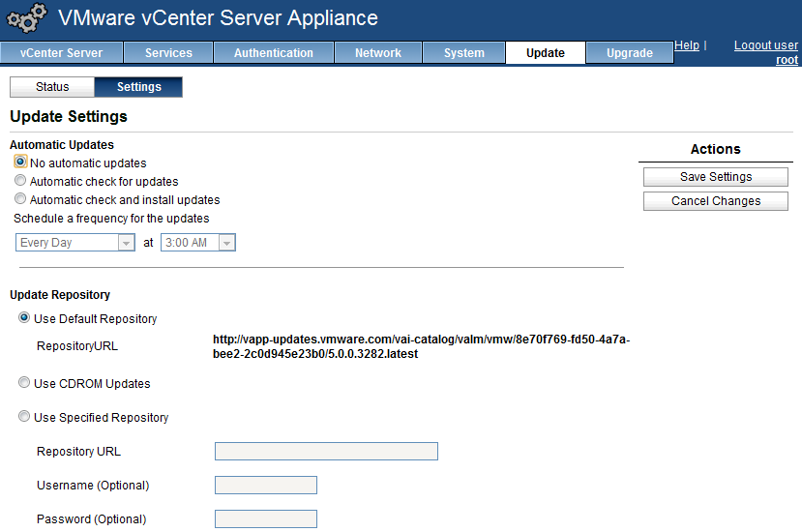Image resolution: width=802 pixels, height=532 pixels.
Task: Select Use CDROM Updates option
Action: [x=24, y=383]
